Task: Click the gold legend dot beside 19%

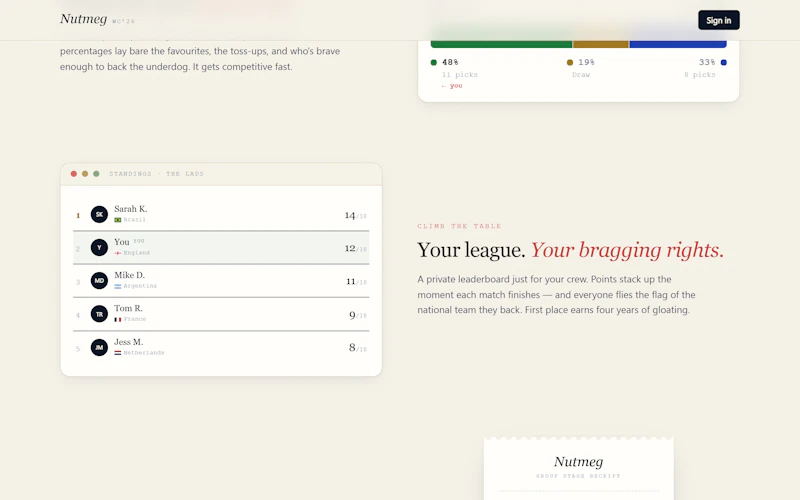Action: coord(570,62)
